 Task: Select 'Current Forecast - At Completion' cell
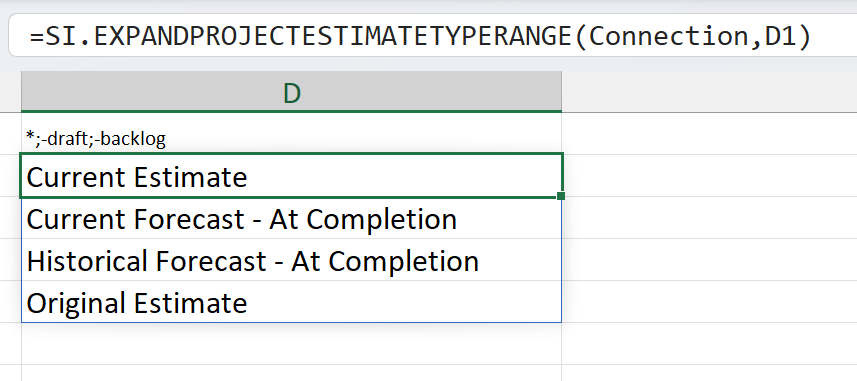291,218
